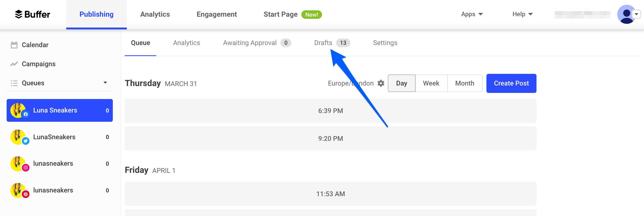Viewport: 644px width, 216px height.
Task: Click the Luna Sneakers queue count 0
Action: [107, 111]
